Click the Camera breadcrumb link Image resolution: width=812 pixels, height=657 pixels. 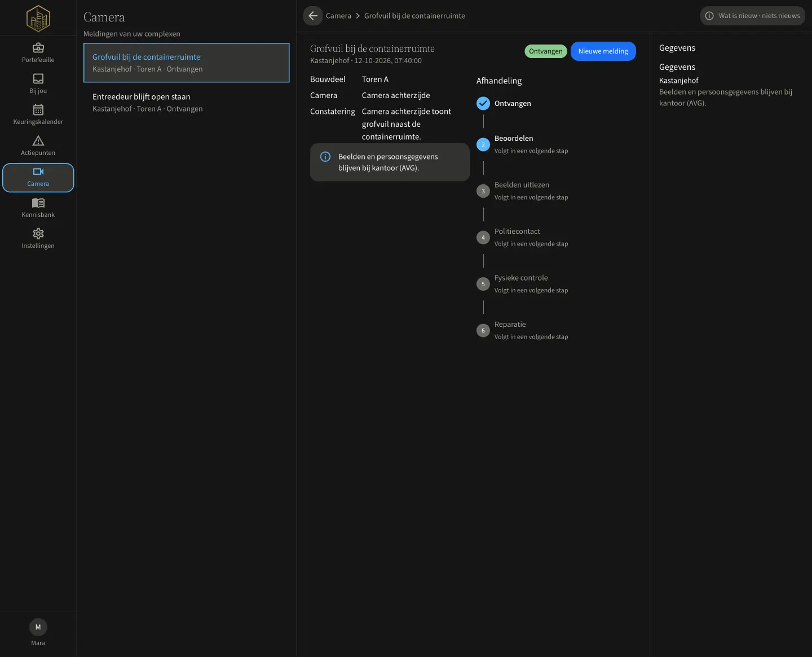point(338,16)
